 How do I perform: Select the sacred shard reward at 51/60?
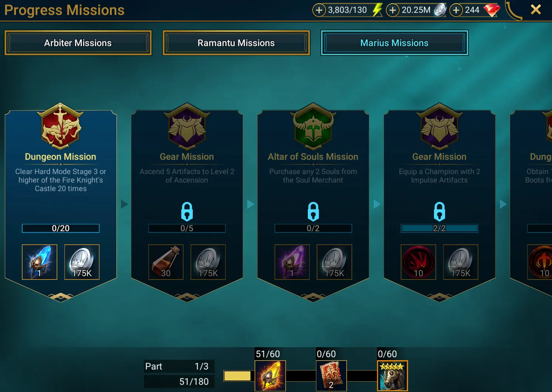click(x=270, y=376)
